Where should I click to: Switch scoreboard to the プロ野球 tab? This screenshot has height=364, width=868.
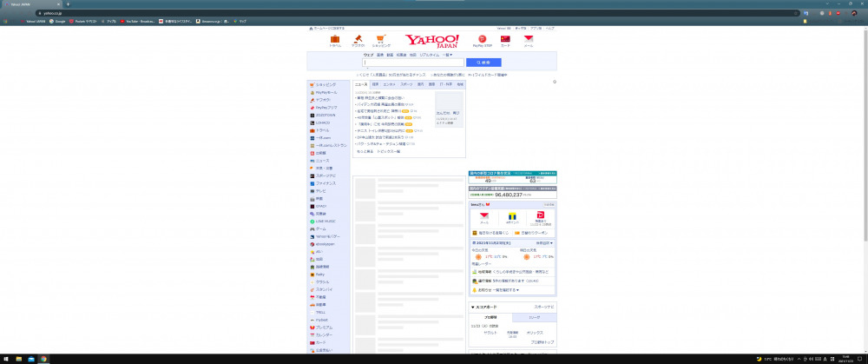pyautogui.click(x=490, y=317)
